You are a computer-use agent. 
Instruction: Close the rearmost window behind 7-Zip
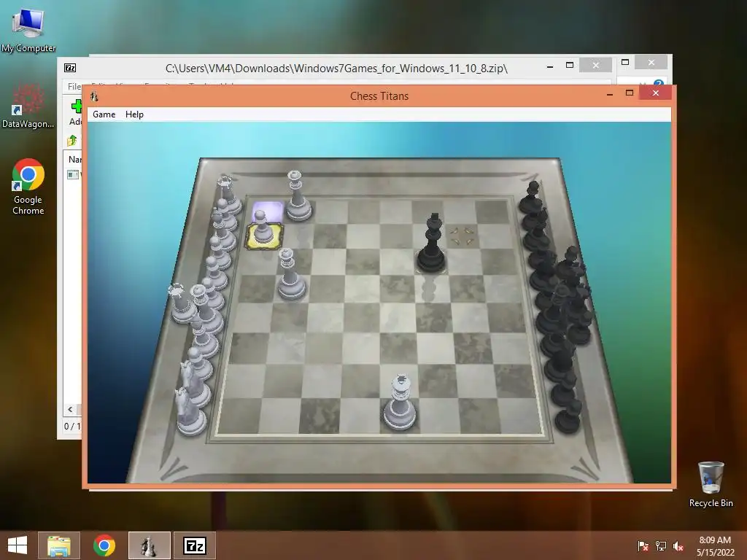point(651,63)
